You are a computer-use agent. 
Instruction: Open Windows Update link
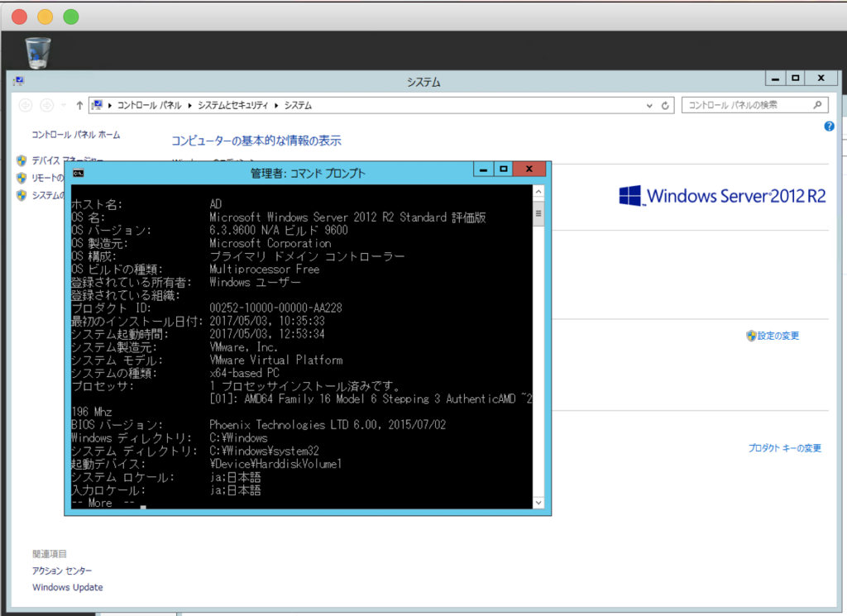pos(68,587)
